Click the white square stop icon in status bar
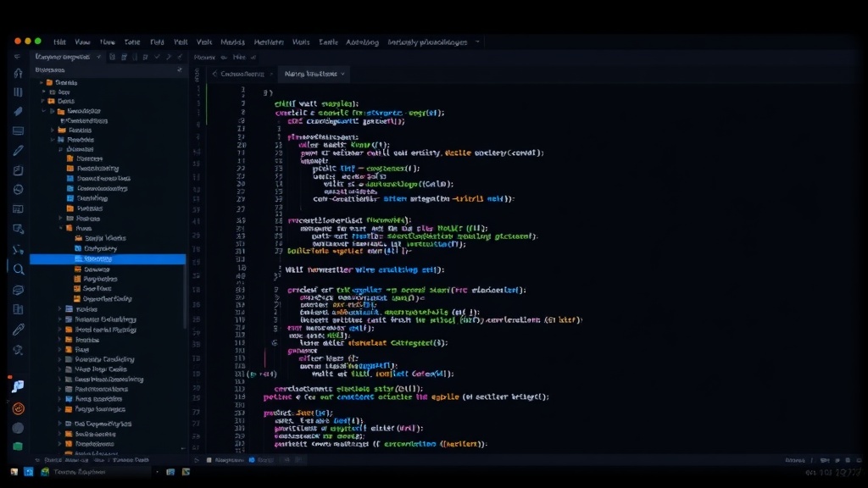 coord(209,460)
